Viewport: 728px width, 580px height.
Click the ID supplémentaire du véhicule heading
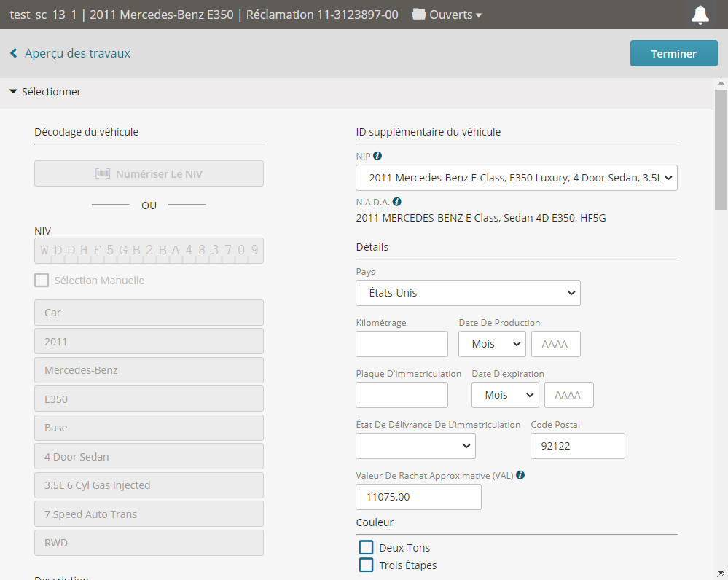coord(428,132)
